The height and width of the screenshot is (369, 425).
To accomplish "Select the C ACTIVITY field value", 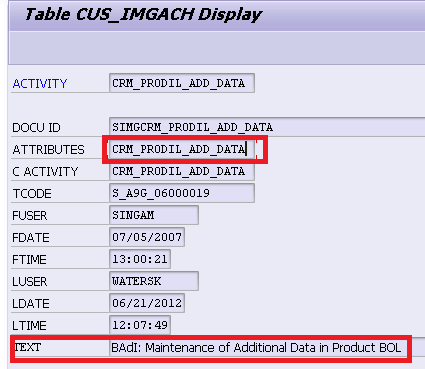I will pos(182,171).
